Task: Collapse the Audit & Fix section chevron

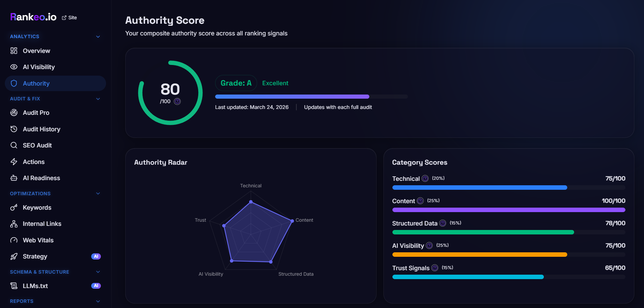Action: [x=98, y=99]
